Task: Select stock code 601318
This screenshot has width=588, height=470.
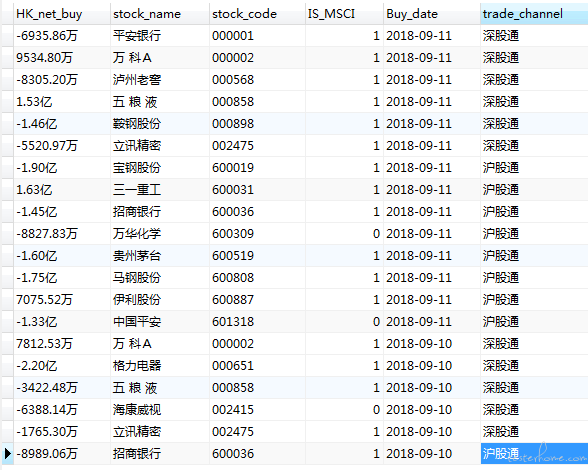Action: pyautogui.click(x=233, y=322)
